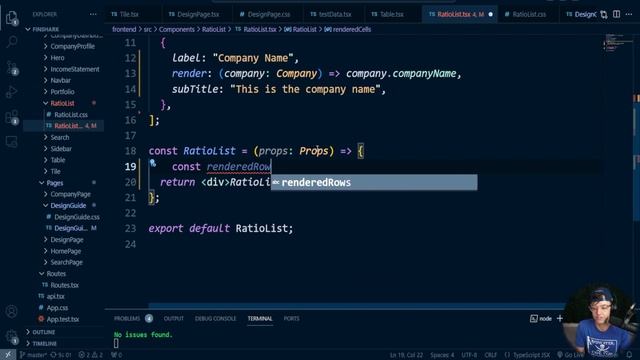Click the new terminal plus icon

[560, 318]
